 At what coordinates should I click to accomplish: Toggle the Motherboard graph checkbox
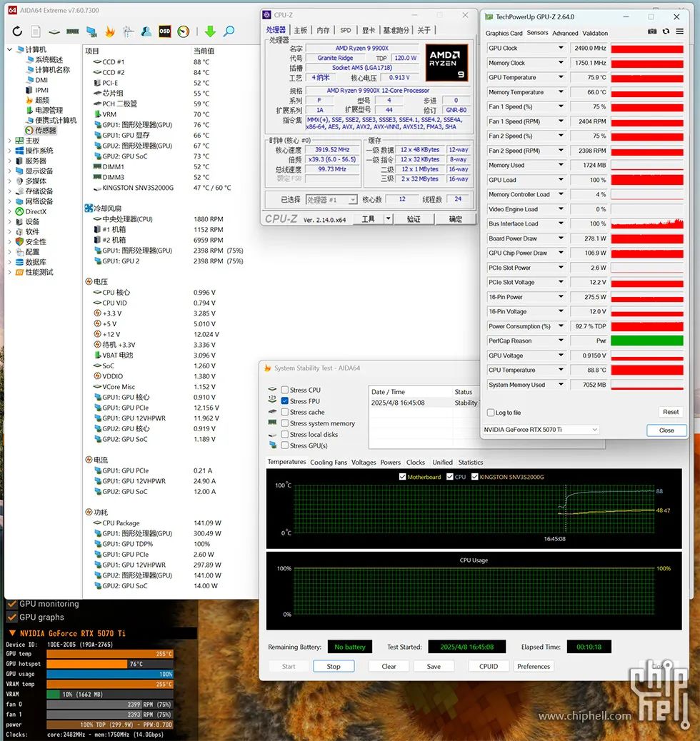[403, 477]
